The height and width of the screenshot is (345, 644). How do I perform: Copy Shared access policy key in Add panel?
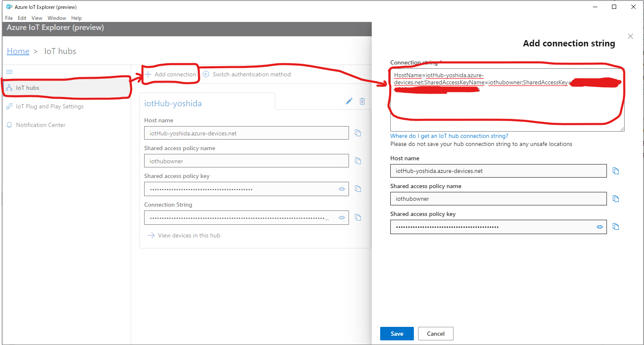[616, 226]
